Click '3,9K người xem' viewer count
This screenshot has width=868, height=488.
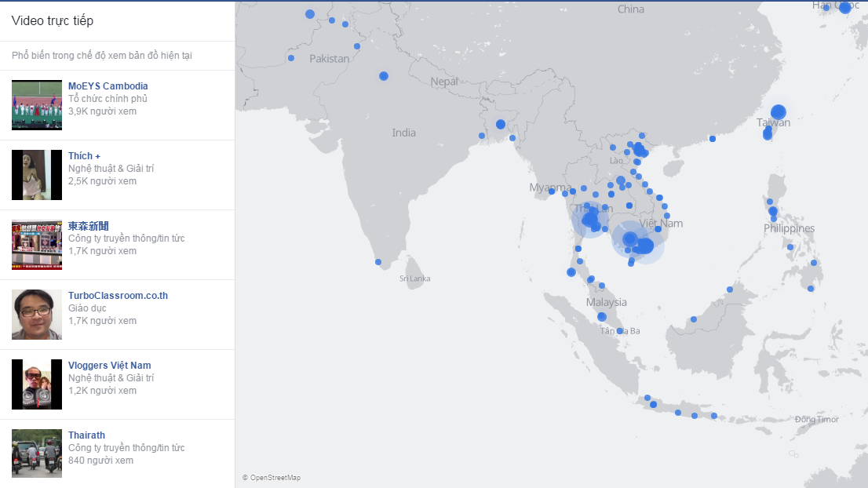[102, 111]
